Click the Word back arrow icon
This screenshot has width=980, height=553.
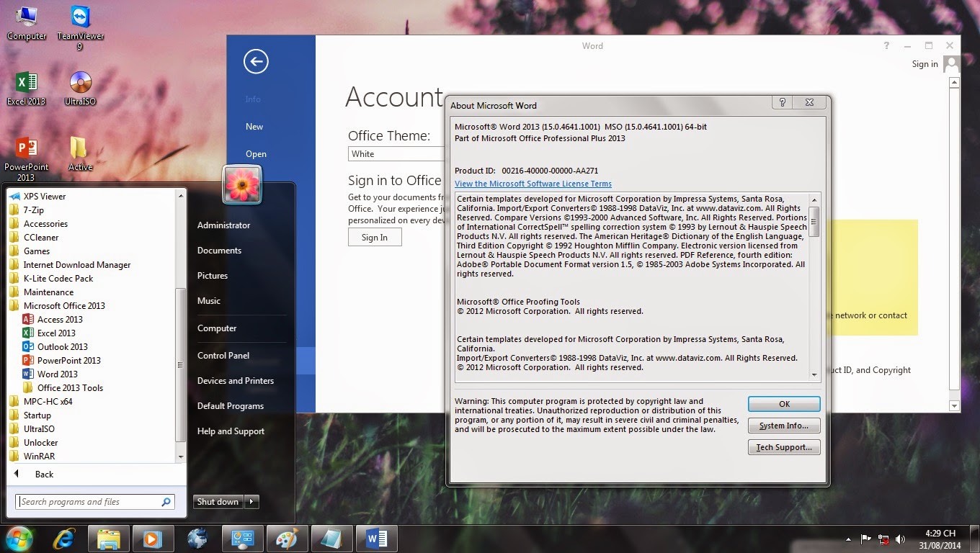[256, 61]
